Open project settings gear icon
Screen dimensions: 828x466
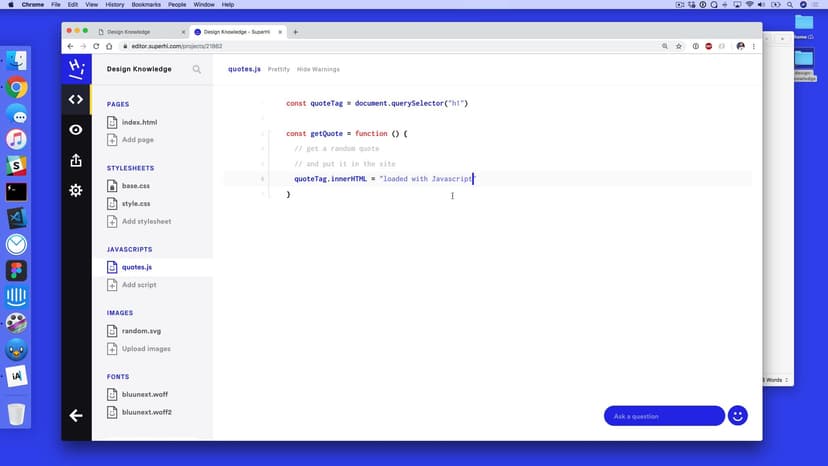(76, 190)
